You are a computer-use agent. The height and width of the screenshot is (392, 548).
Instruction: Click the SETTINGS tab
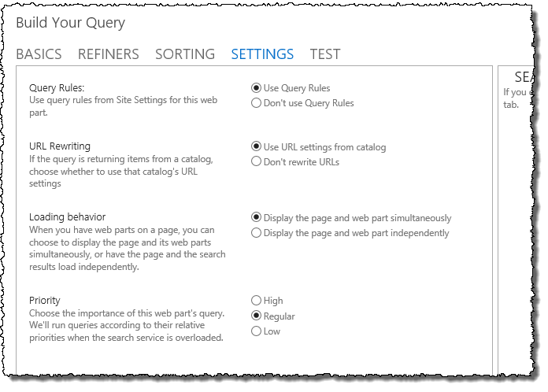coord(262,54)
